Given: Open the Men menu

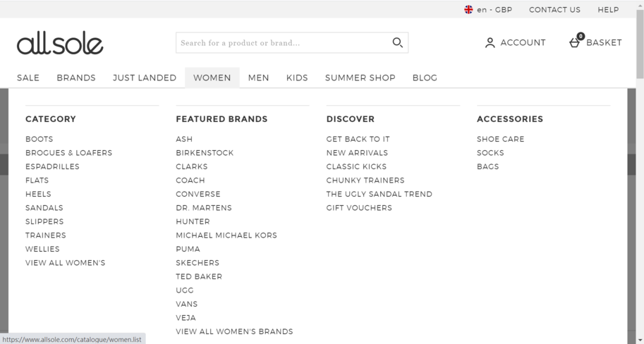Looking at the screenshot, I should pyautogui.click(x=258, y=78).
